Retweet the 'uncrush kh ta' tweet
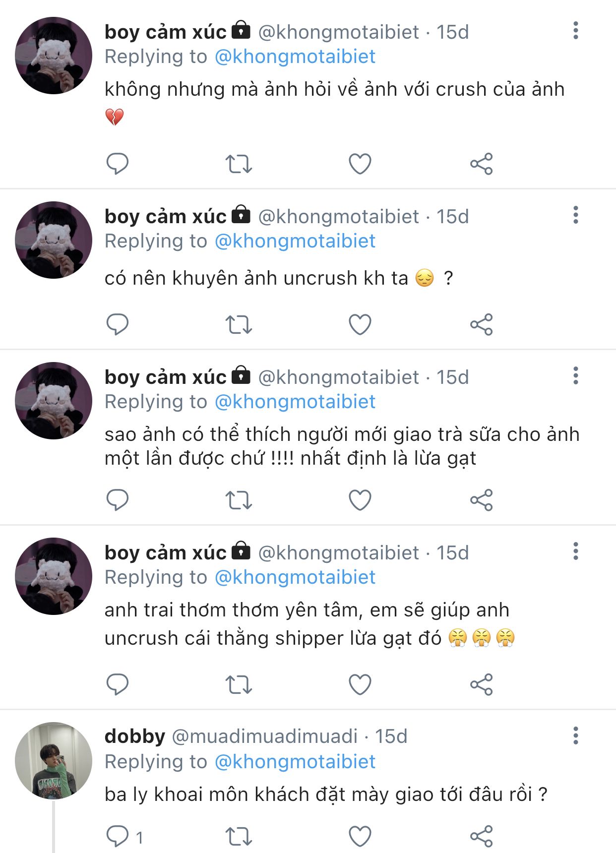Viewport: 616px width, 853px height. (x=239, y=325)
